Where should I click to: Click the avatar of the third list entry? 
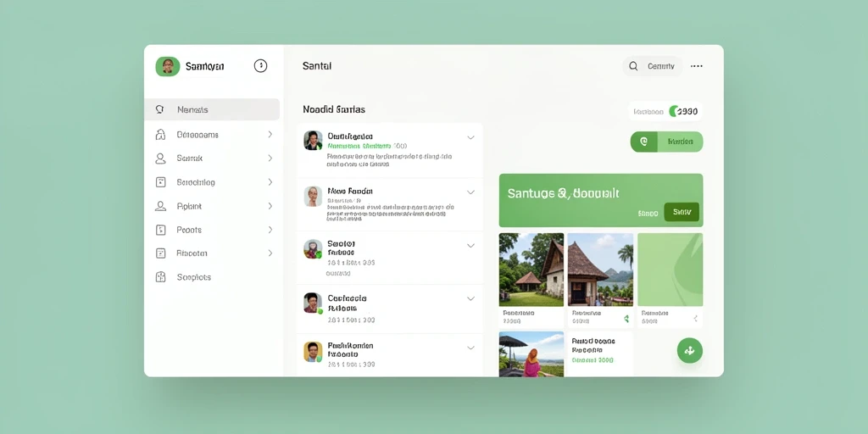(x=313, y=249)
